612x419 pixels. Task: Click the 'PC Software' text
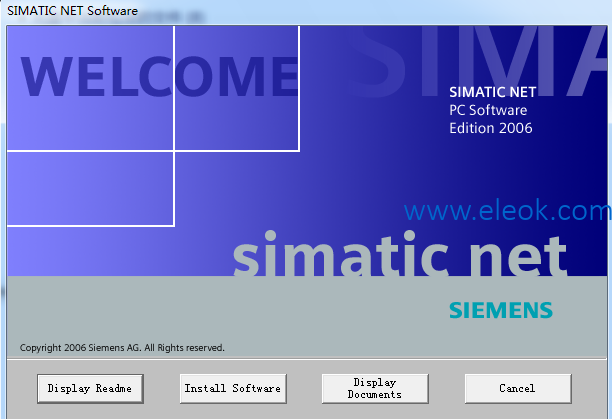pos(488,110)
